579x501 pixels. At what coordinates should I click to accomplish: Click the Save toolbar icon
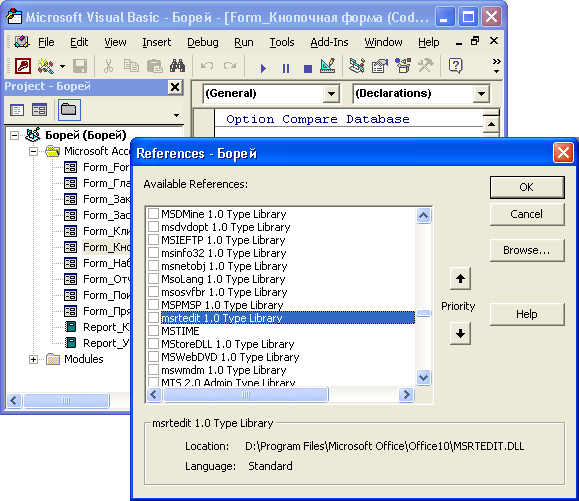tap(80, 66)
